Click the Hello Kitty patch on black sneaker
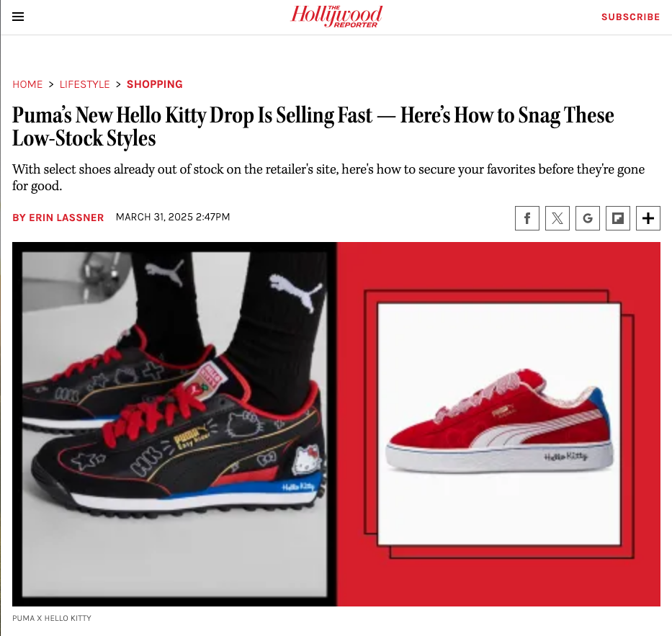The width and height of the screenshot is (672, 636). (x=305, y=460)
